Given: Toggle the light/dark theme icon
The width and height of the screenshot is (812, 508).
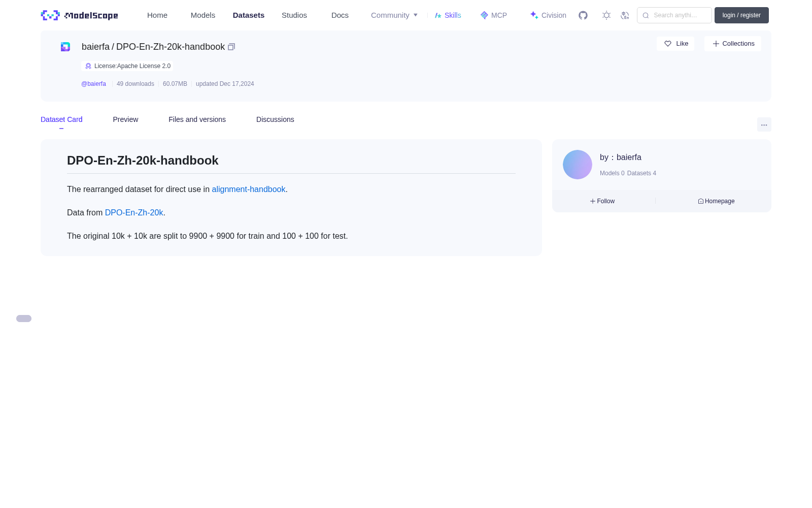Looking at the screenshot, I should 606,15.
